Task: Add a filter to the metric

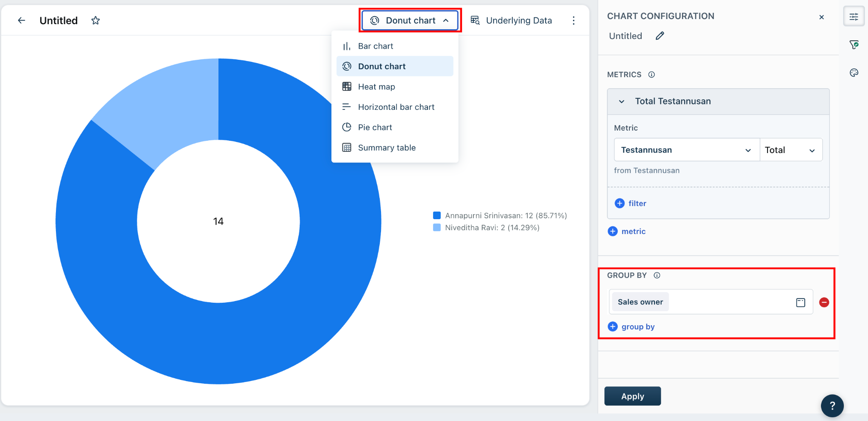Action: pyautogui.click(x=630, y=203)
